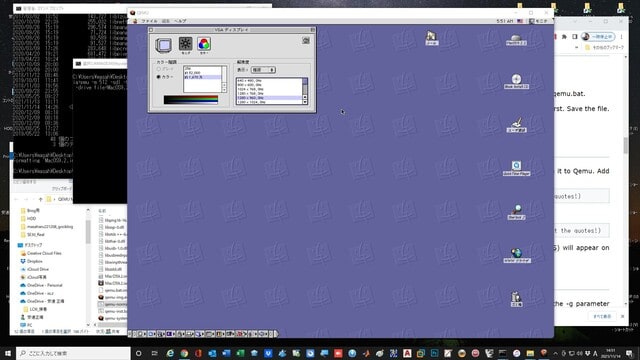This screenshot has width=640, height=360.
Task: Select 1280 x 960 resolution
Action: (x=269, y=98)
